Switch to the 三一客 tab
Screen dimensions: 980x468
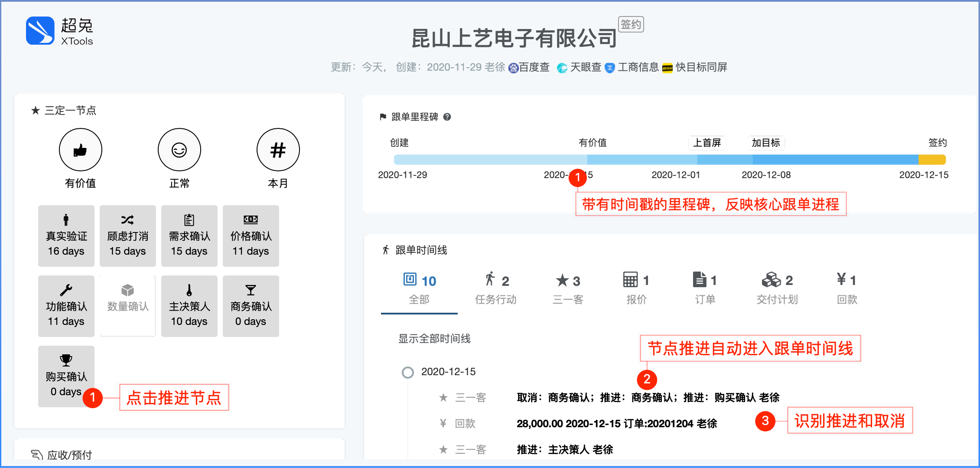(568, 289)
